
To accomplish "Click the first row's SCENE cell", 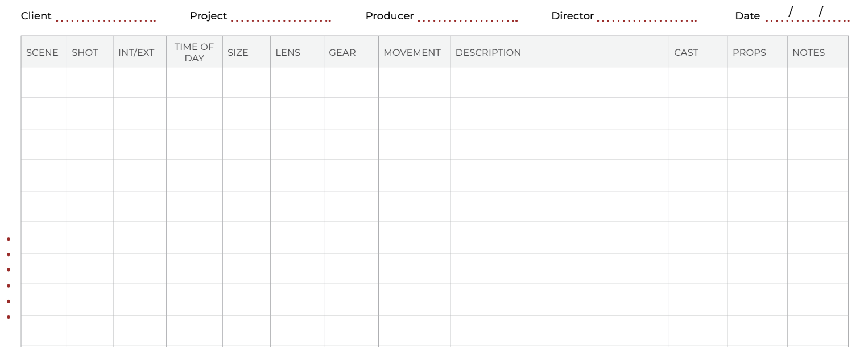I will [44, 82].
